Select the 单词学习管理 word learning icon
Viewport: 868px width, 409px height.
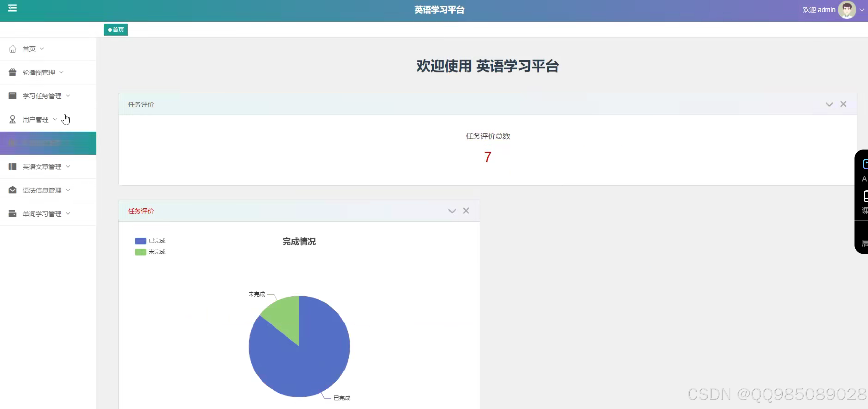13,213
